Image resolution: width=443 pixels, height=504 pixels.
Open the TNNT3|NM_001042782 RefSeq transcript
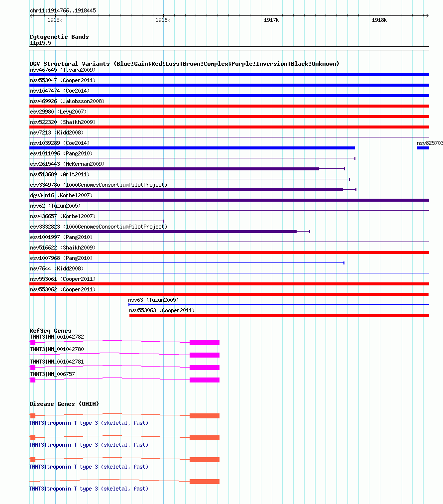pyautogui.click(x=57, y=337)
